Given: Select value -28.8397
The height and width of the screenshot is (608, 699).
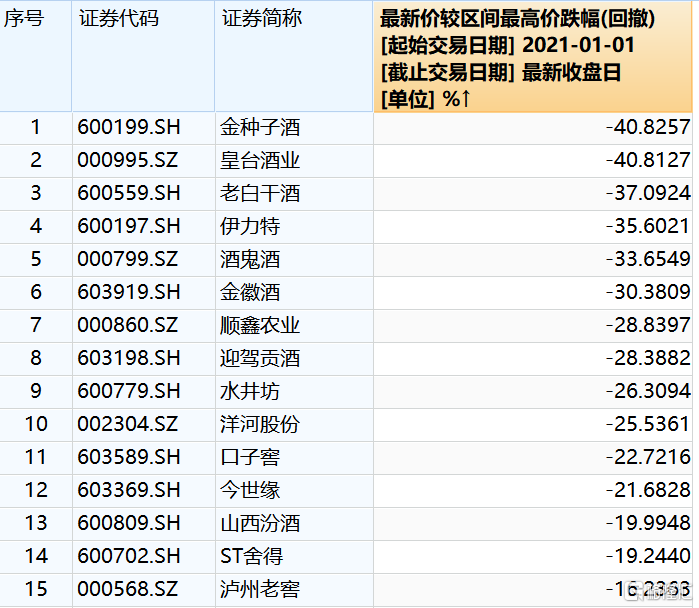Looking at the screenshot, I should point(648,325).
